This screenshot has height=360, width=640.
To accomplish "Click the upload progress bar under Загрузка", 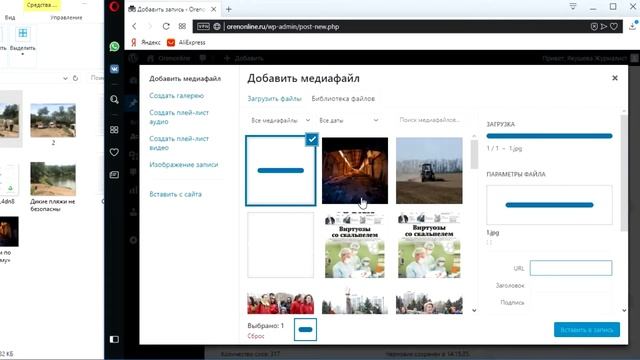I will click(x=549, y=136).
